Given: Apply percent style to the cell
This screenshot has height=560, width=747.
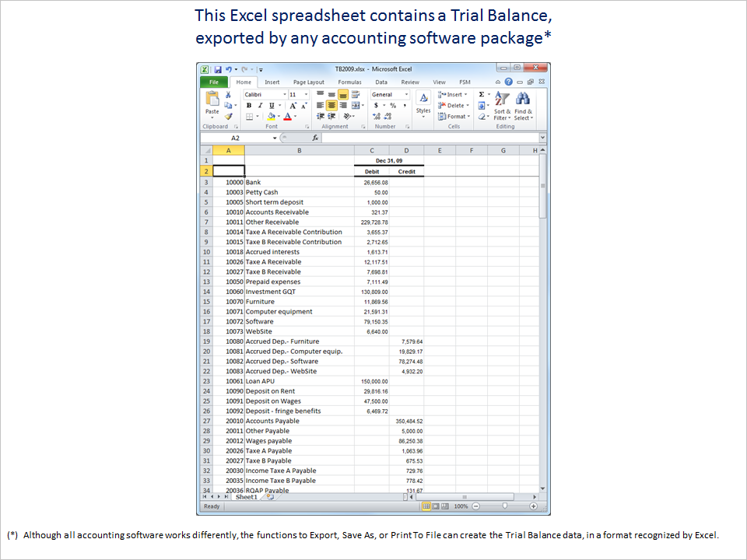Looking at the screenshot, I should point(393,105).
